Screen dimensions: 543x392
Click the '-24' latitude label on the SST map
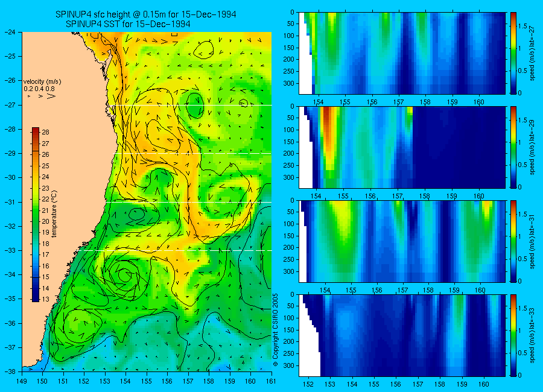click(9, 32)
